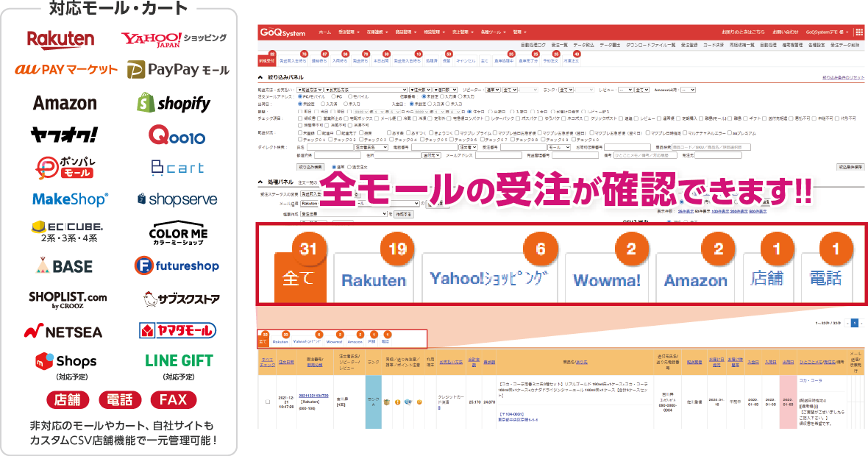Open order number link 20211221104729
The image size is (868, 456).
pyautogui.click(x=313, y=396)
